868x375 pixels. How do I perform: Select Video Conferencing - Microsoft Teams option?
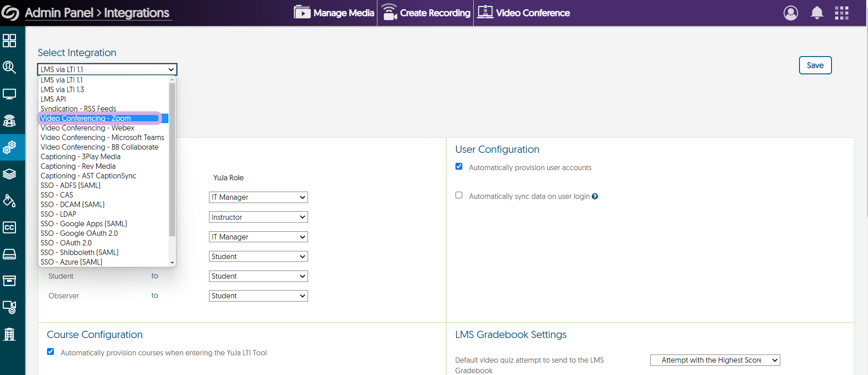(104, 137)
